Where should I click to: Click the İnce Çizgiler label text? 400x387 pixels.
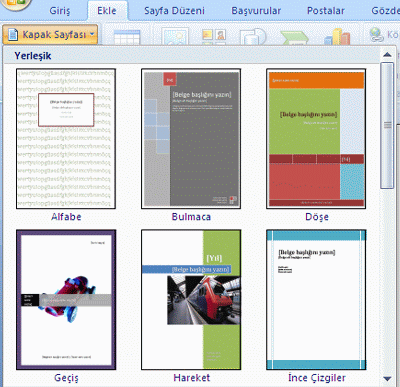(x=317, y=378)
